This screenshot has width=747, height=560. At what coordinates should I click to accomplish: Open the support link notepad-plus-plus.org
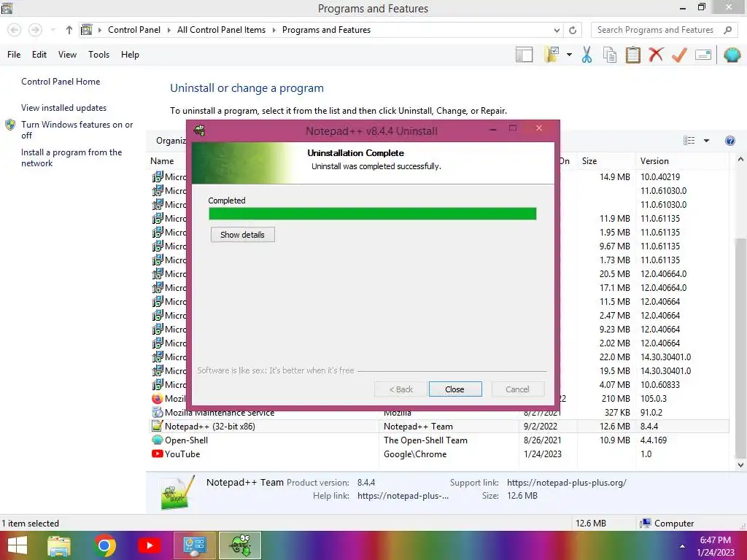coord(566,483)
